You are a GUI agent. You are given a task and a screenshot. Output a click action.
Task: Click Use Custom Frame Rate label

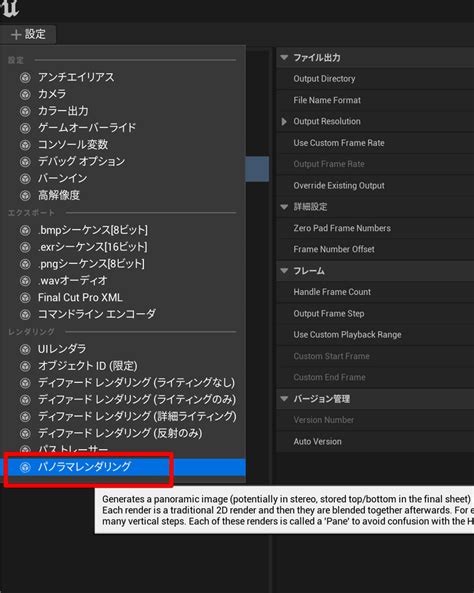[339, 143]
